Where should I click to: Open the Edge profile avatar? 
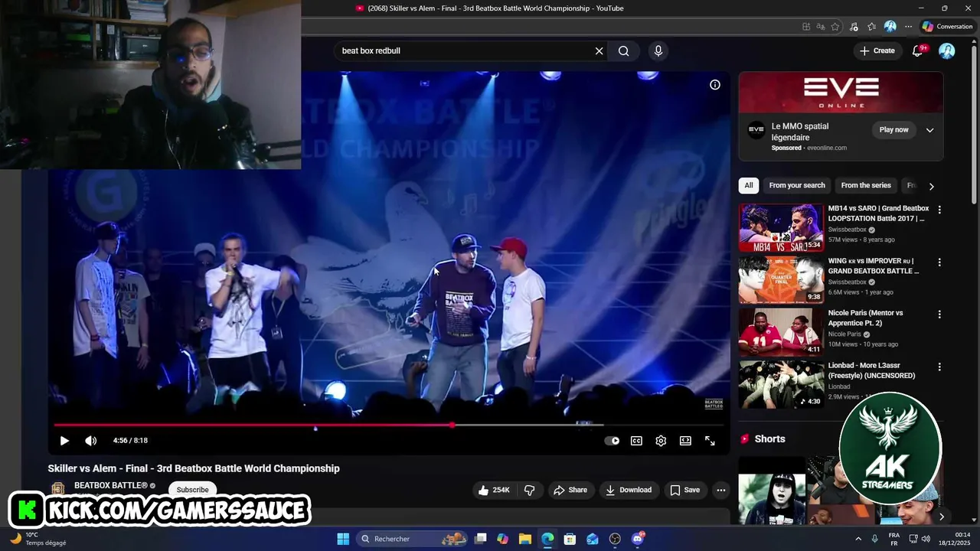pyautogui.click(x=890, y=26)
